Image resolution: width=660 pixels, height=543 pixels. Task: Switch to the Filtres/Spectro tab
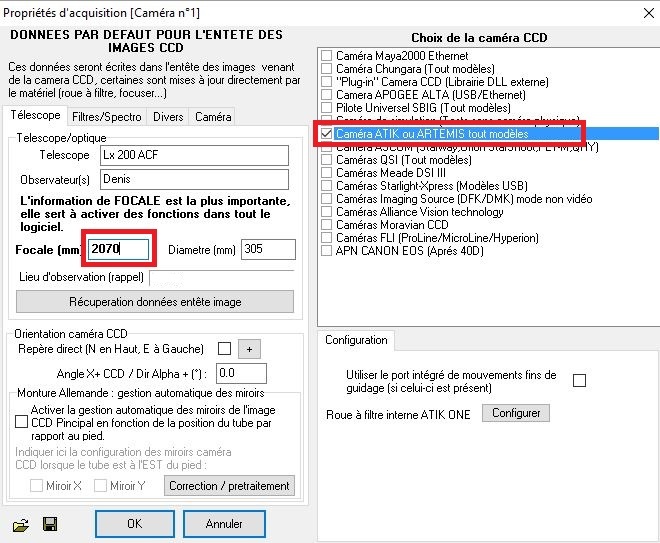(x=107, y=117)
